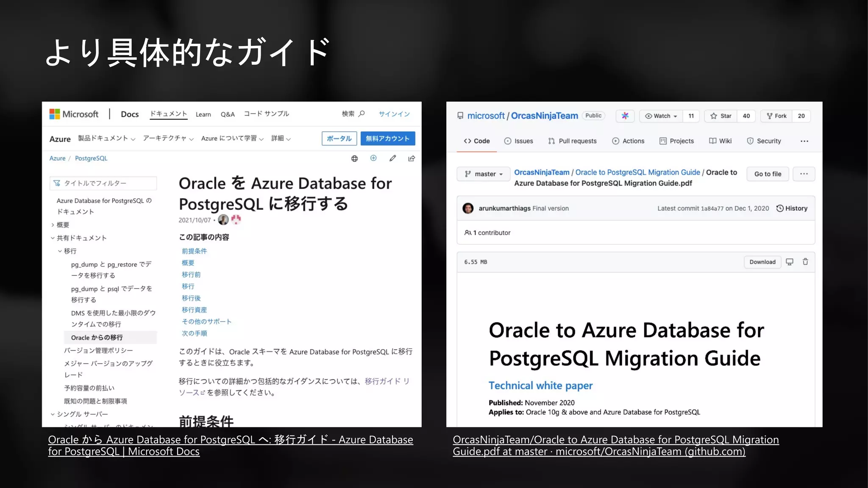868x488 pixels.
Task: Click the Star button on GitHub
Action: pos(721,116)
